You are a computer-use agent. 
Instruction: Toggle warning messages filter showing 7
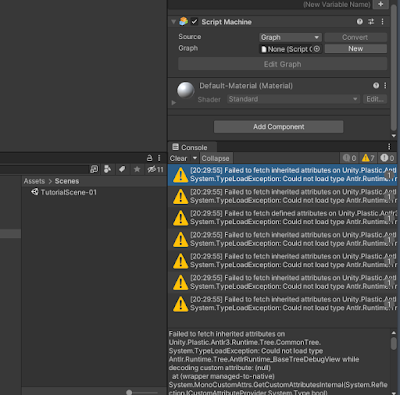point(368,158)
